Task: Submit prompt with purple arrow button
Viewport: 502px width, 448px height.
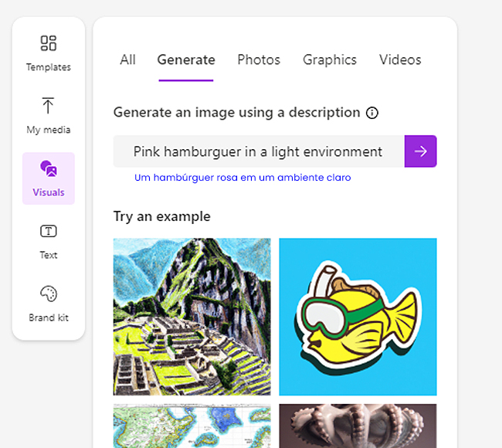Action: click(x=420, y=151)
